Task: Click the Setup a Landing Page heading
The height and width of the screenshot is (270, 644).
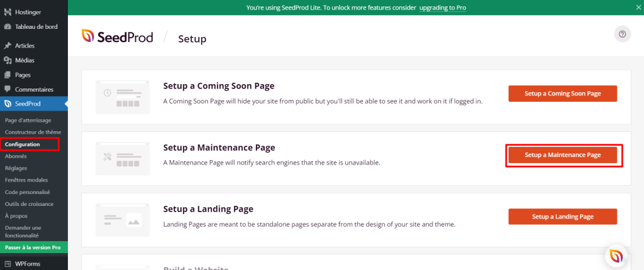Action: click(208, 209)
